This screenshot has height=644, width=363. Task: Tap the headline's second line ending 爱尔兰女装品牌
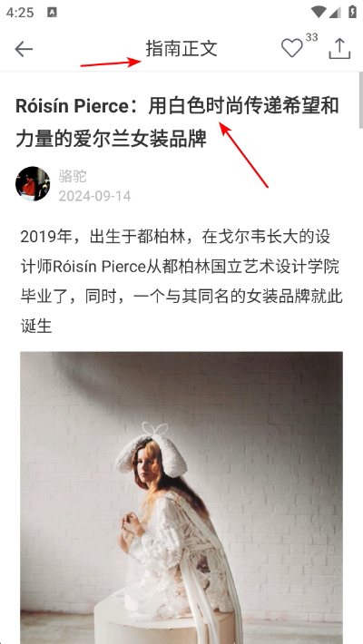[111, 139]
